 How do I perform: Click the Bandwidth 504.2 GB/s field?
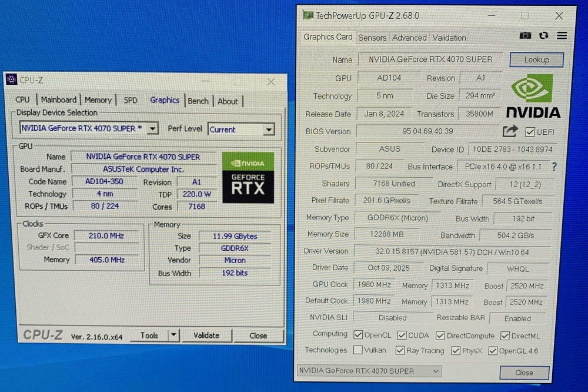click(x=516, y=235)
